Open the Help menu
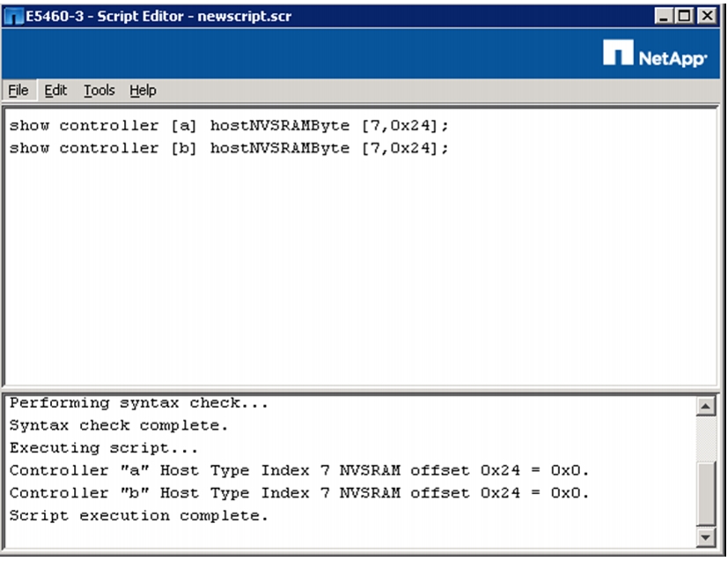This screenshot has width=728, height=583. click(143, 90)
